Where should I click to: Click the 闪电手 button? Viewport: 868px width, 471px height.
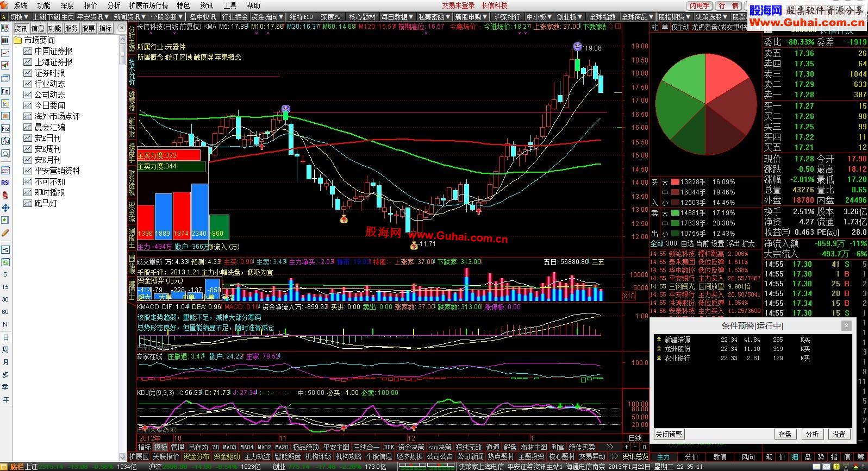click(700, 5)
